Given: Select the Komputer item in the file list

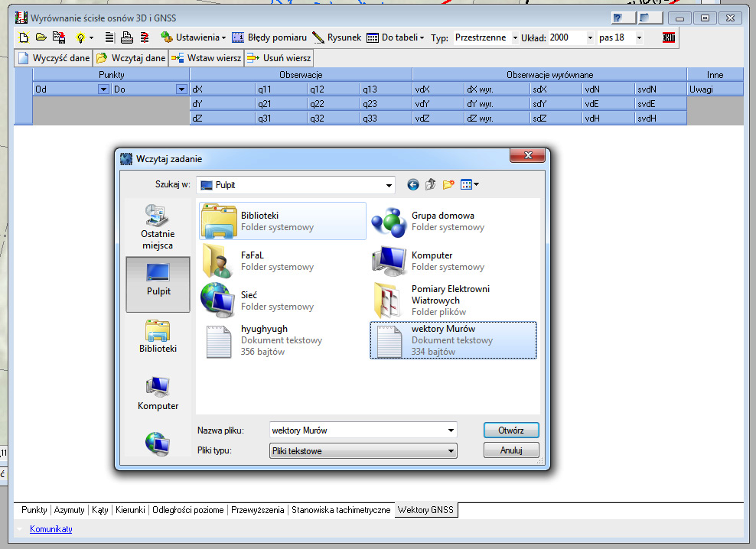Looking at the screenshot, I should click(453, 261).
